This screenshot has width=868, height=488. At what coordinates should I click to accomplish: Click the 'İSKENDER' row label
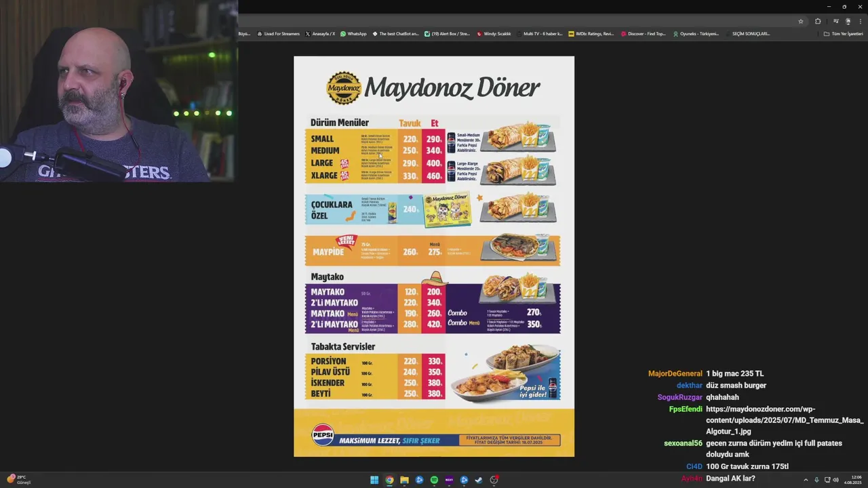click(x=328, y=383)
